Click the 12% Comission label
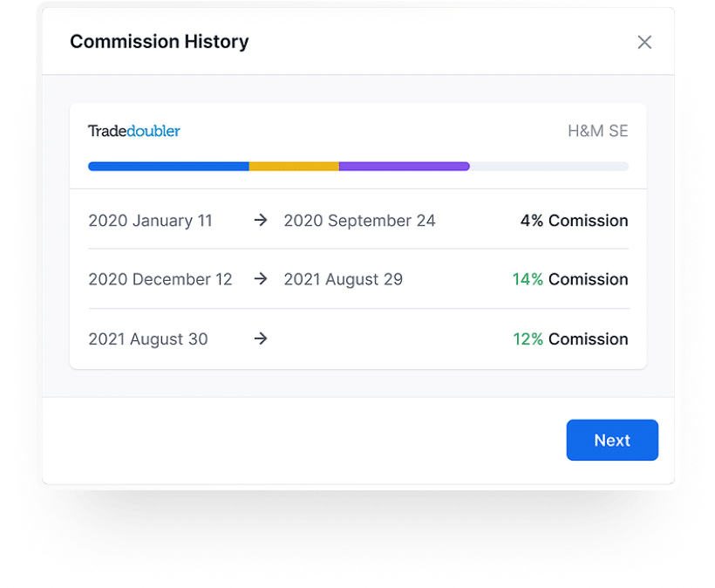The image size is (715, 588). point(570,338)
